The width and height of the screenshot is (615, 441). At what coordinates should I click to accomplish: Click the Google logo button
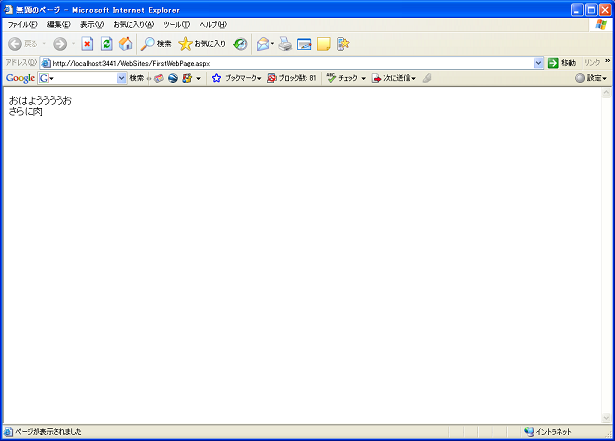point(20,78)
